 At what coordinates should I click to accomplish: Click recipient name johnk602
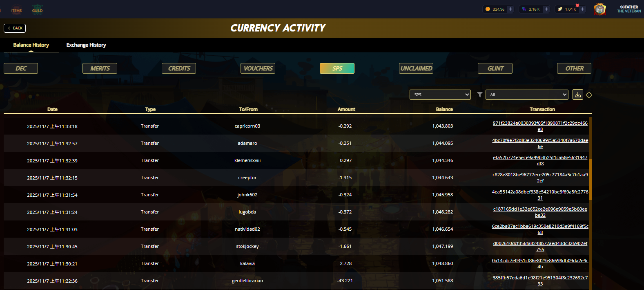pyautogui.click(x=247, y=195)
